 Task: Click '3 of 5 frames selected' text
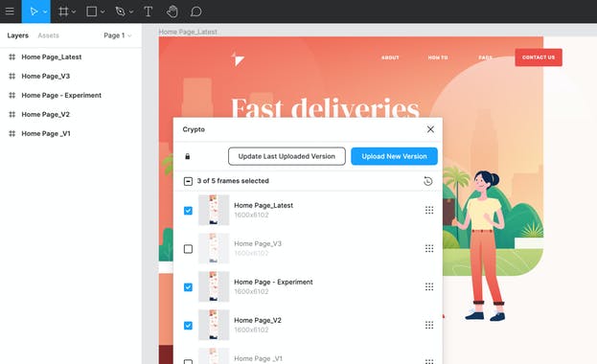233,181
